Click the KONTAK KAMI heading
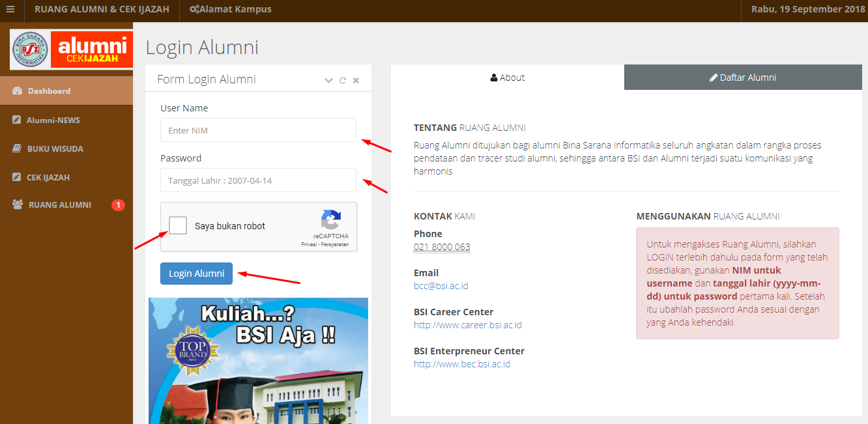This screenshot has height=424, width=868. click(x=444, y=216)
